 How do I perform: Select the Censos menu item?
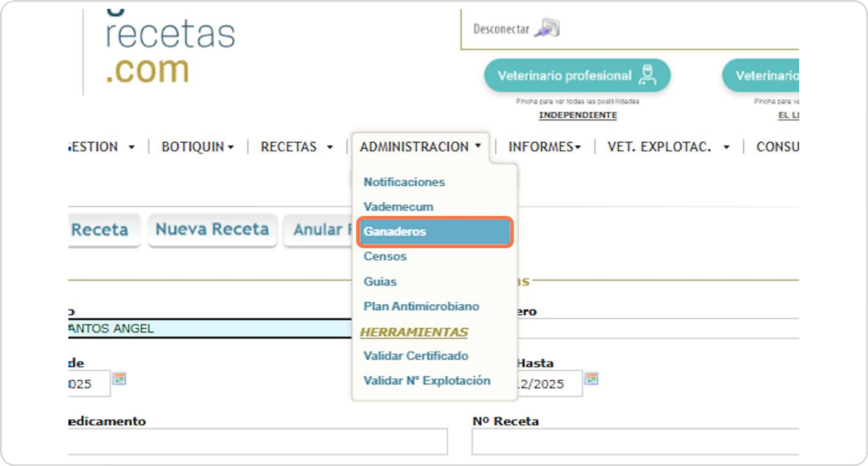(385, 257)
